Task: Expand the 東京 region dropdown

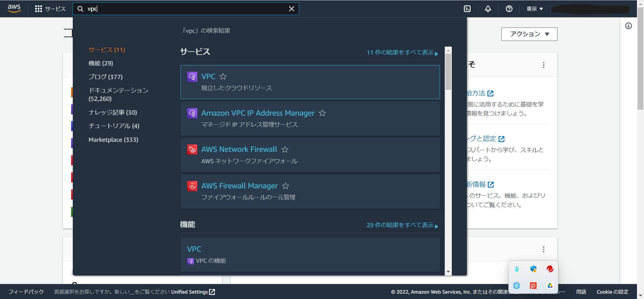Action: click(x=535, y=9)
